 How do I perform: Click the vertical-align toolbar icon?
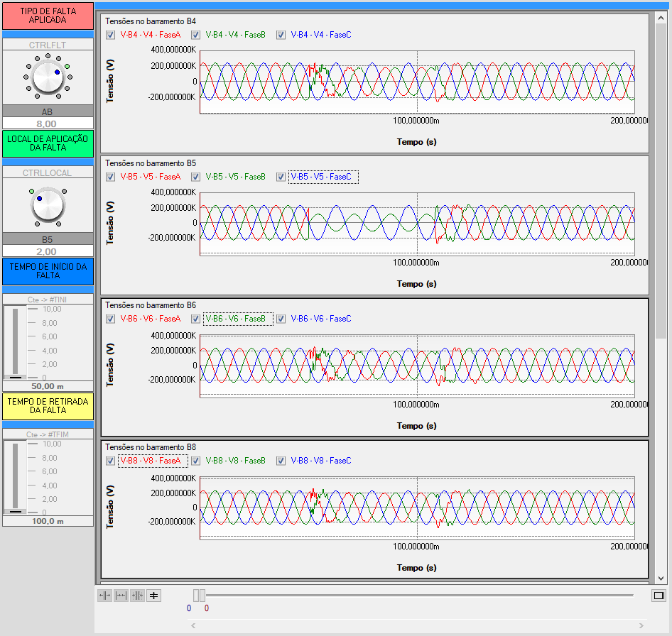pos(154,596)
